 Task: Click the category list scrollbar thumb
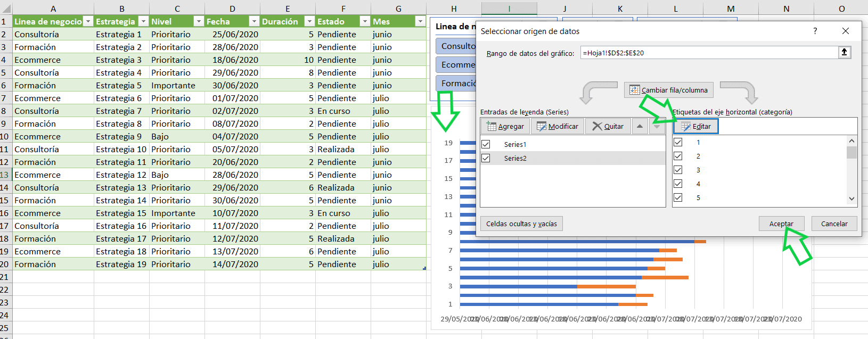[x=851, y=152]
